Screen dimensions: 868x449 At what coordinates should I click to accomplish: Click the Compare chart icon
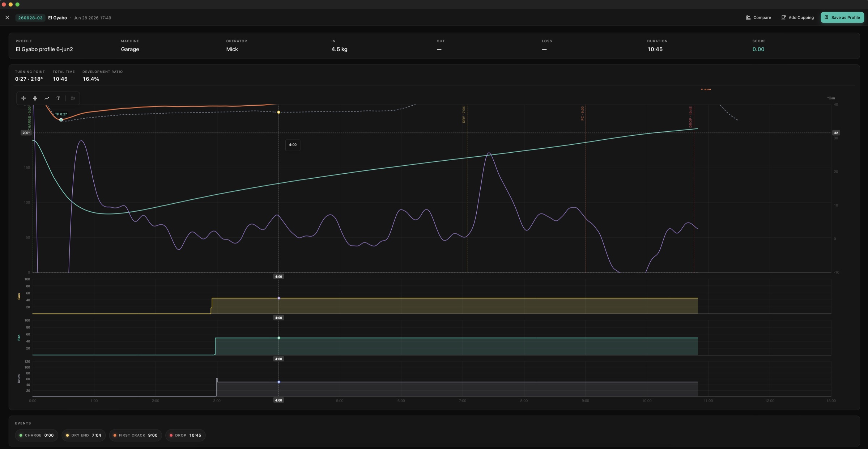point(748,17)
